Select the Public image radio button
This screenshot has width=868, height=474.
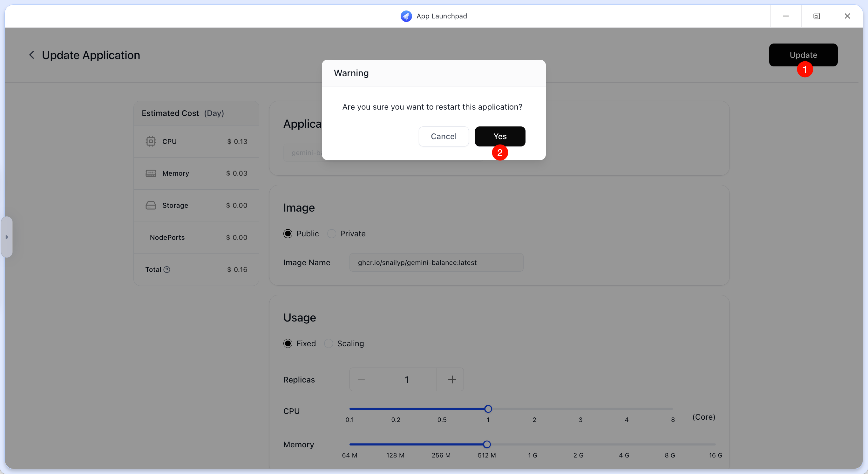288,234
